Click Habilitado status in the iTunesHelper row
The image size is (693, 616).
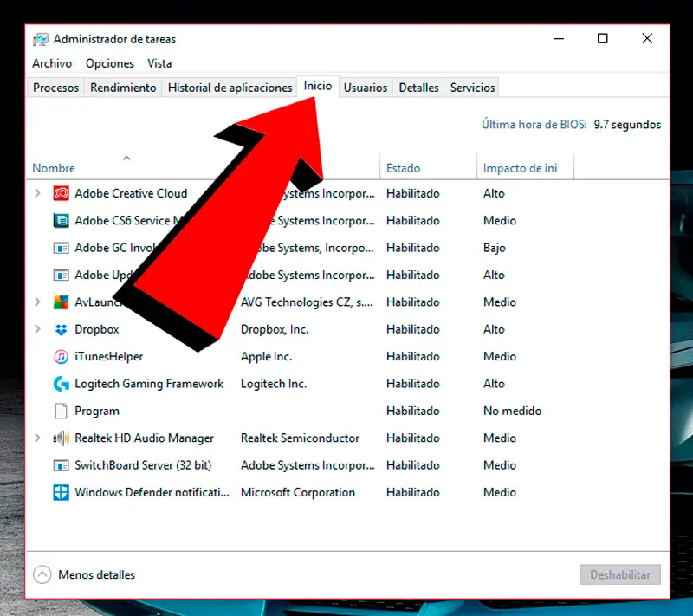[x=413, y=357]
